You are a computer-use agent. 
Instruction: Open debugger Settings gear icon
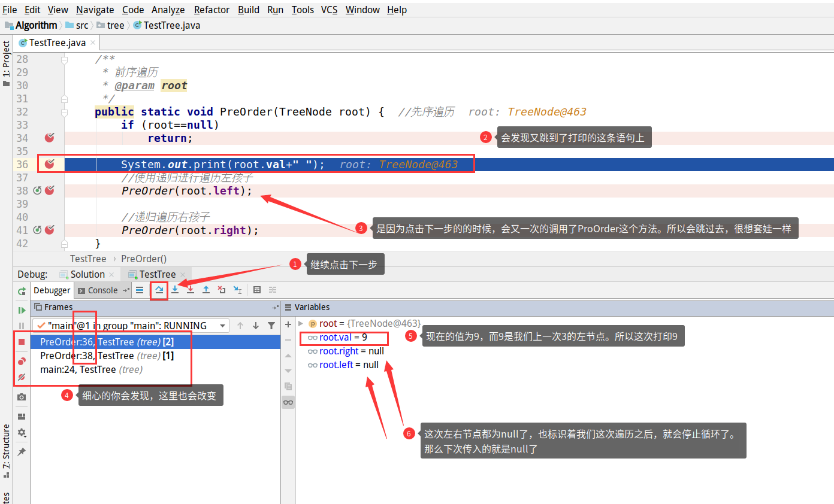point(22,432)
